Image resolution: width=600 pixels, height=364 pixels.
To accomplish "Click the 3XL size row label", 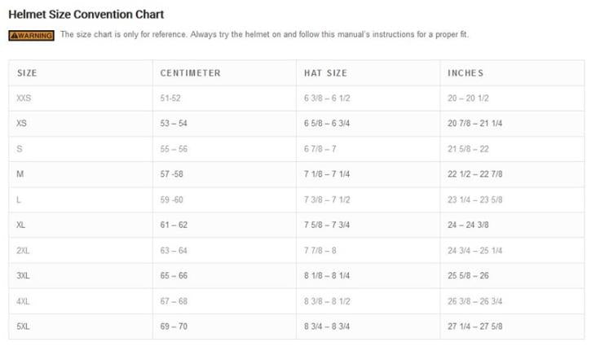I will pos(23,275).
